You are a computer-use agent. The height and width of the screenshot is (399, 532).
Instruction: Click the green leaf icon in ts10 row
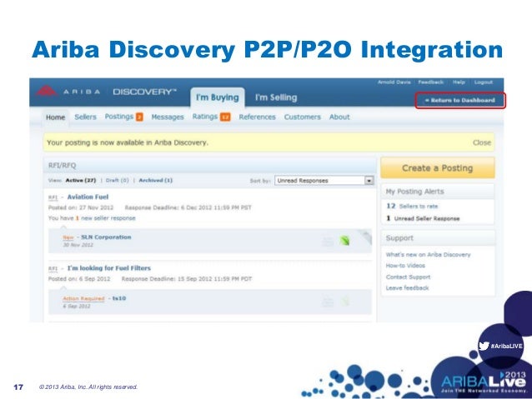tap(344, 301)
